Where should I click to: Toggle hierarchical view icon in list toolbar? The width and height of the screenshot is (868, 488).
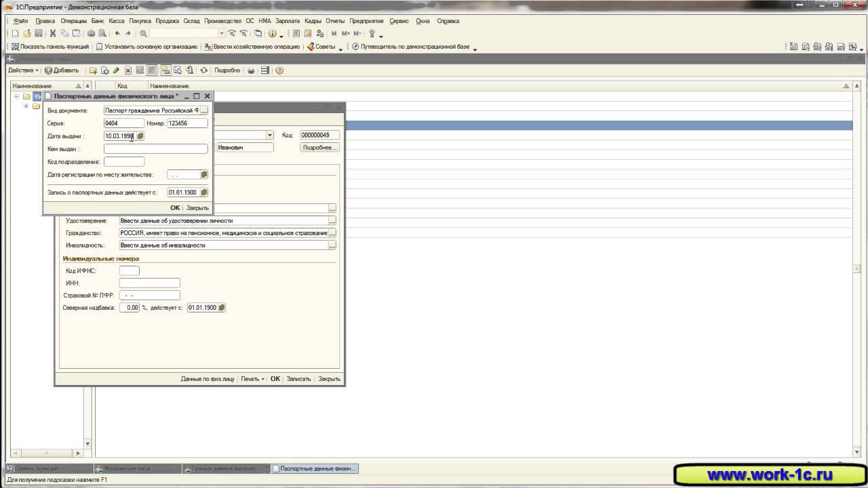tap(165, 70)
